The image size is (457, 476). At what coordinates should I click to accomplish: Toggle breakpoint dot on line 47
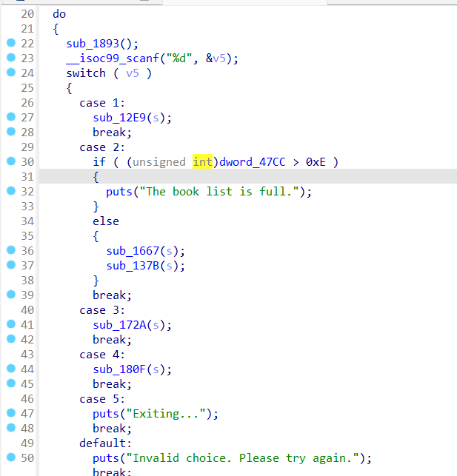(x=11, y=413)
